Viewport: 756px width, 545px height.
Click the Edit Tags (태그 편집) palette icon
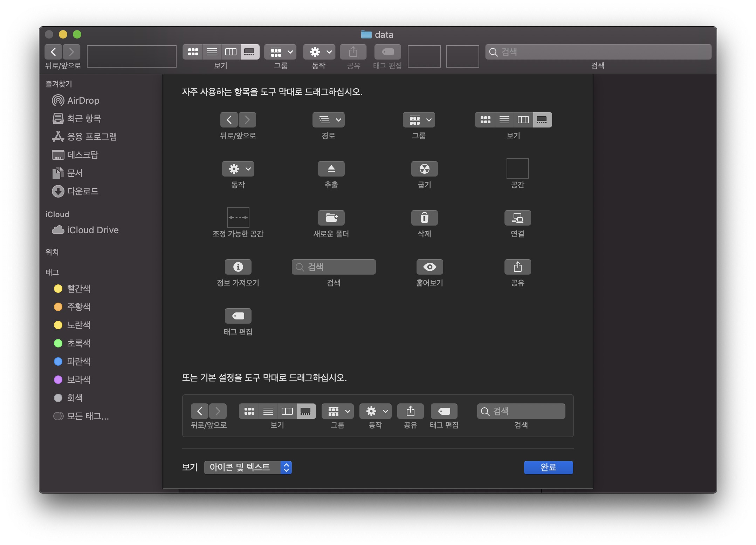point(238,316)
